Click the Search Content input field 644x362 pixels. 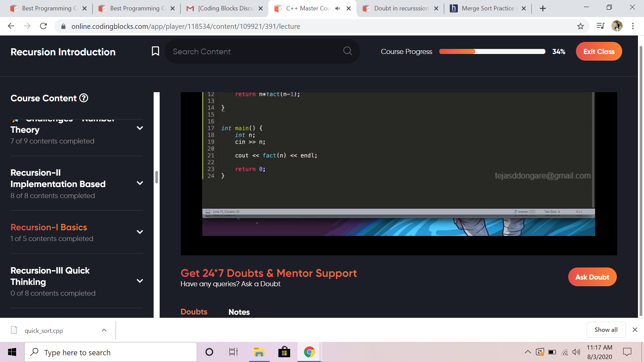coord(255,51)
